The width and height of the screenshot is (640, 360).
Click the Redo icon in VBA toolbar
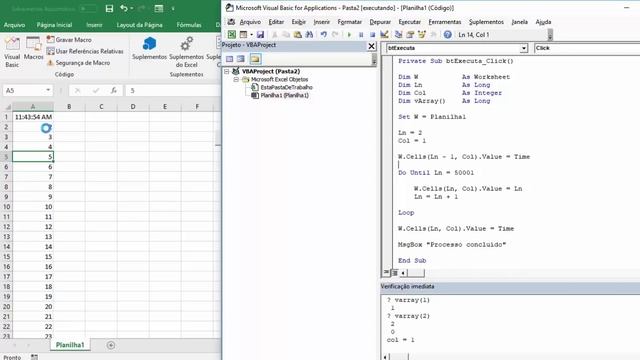click(x=335, y=35)
